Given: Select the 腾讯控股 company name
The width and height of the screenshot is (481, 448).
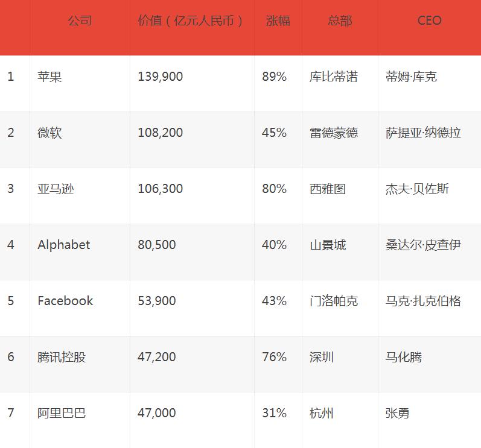Looking at the screenshot, I should pos(62,357).
